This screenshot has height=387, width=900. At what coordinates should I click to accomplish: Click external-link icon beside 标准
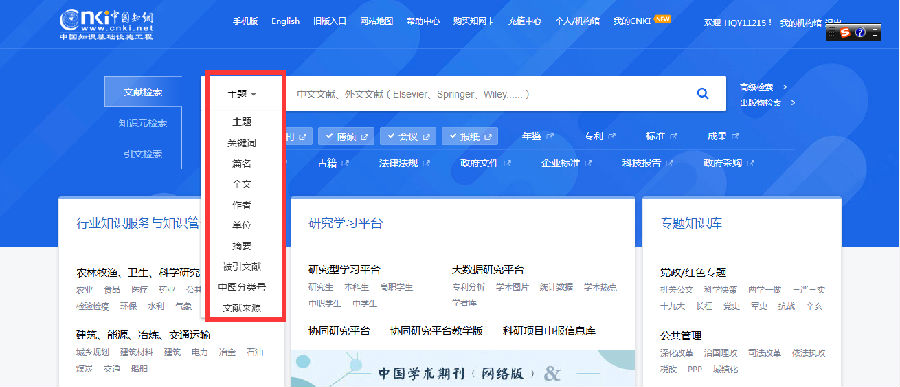click(674, 137)
